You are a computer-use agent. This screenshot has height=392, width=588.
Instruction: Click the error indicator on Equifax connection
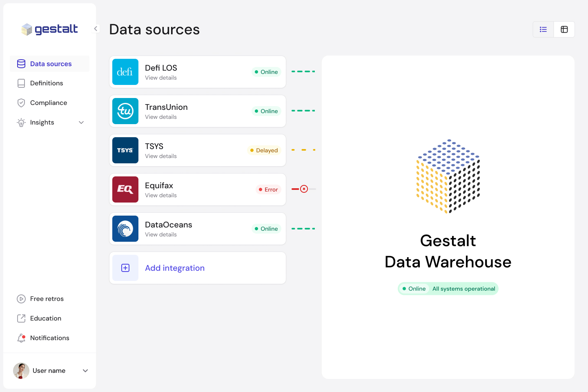(304, 189)
